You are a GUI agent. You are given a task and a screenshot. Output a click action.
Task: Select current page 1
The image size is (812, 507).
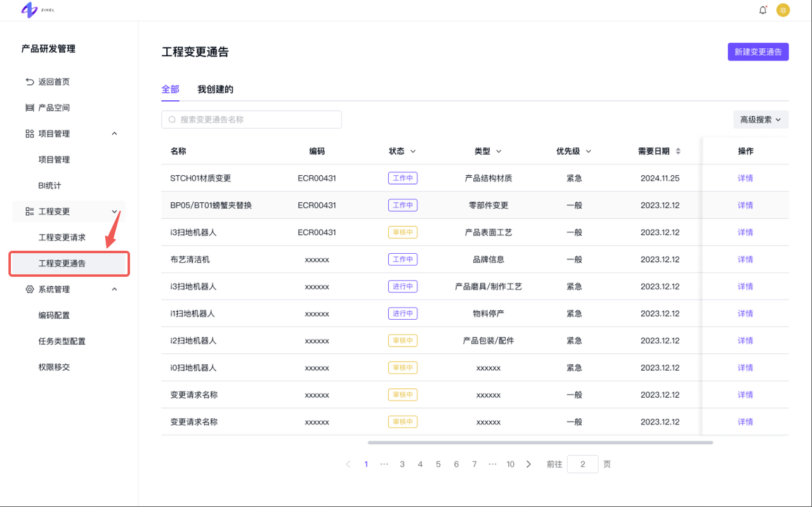click(x=366, y=464)
